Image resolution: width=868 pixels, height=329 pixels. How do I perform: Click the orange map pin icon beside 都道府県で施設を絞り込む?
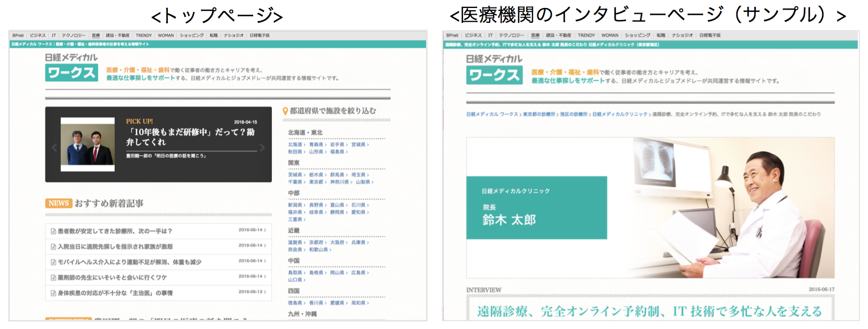coord(285,111)
